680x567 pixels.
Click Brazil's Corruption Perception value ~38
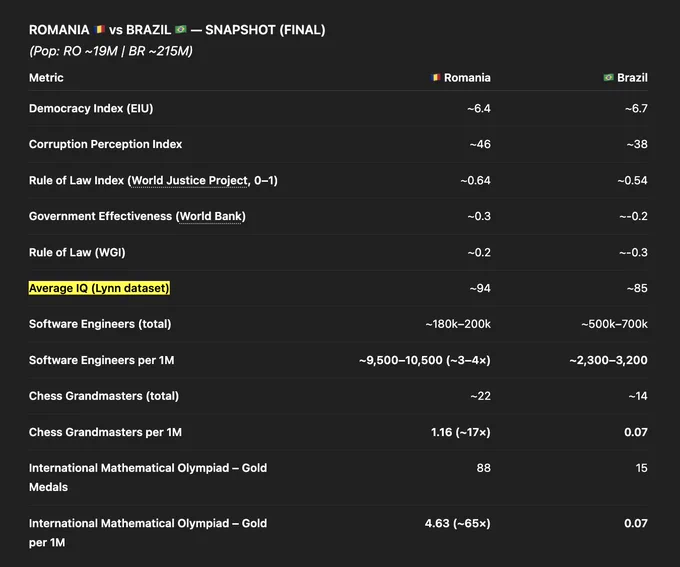point(637,144)
